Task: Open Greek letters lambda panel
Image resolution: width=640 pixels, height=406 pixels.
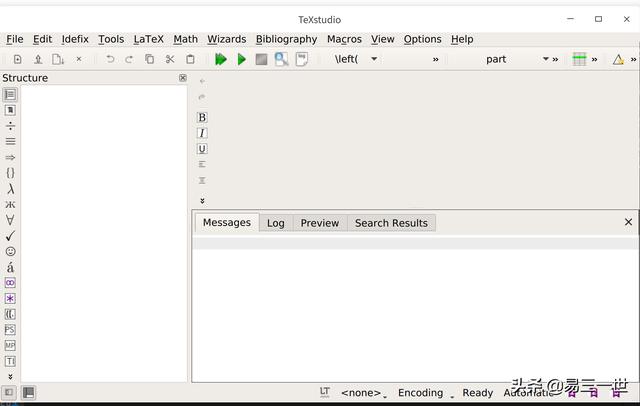Action: coord(10,189)
